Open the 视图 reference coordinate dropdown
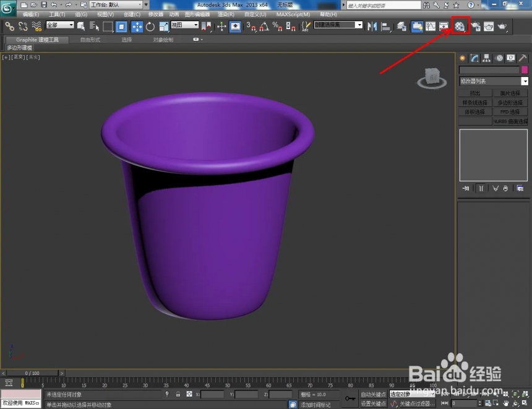The width and height of the screenshot is (532, 409). coord(184,25)
